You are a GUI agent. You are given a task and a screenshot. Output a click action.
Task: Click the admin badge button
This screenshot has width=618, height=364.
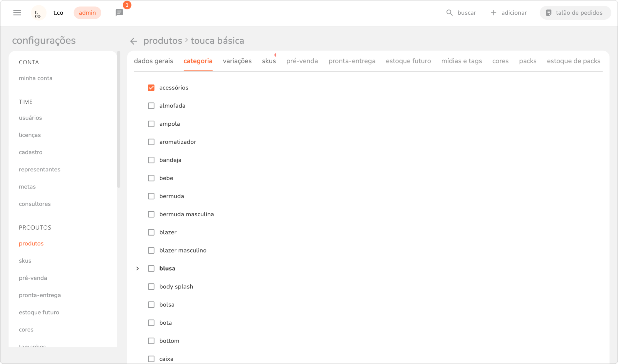click(x=87, y=13)
